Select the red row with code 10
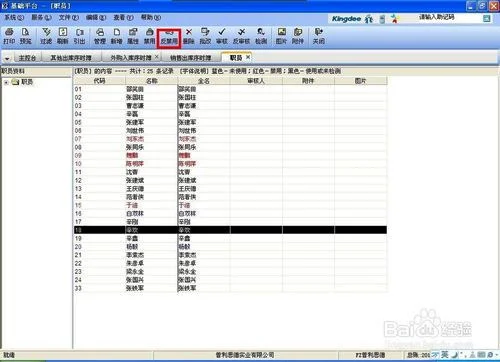 tap(230, 164)
